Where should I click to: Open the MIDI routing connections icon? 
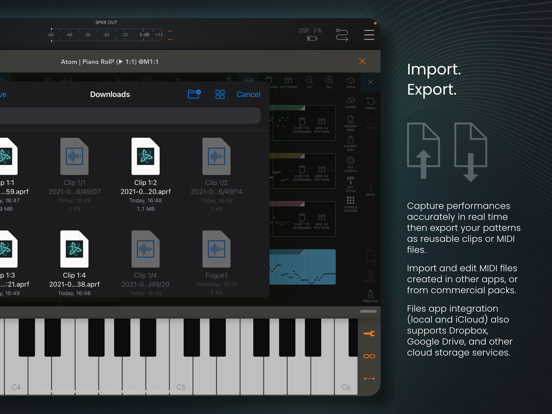pyautogui.click(x=342, y=35)
